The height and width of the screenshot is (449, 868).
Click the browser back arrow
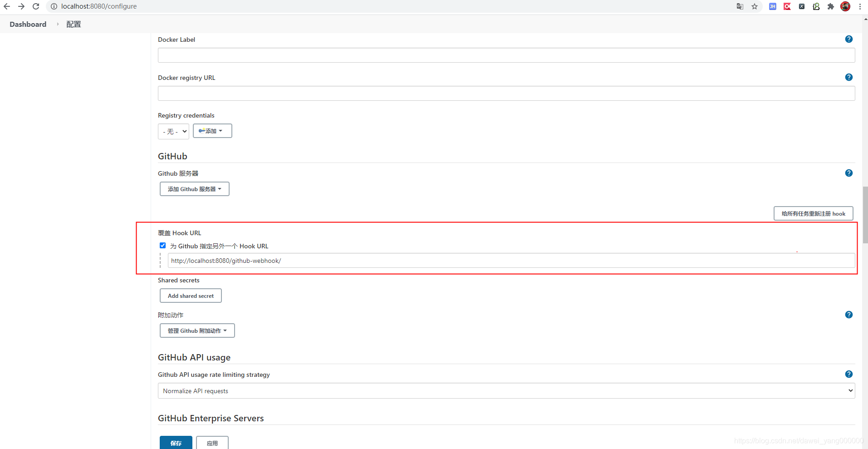pyautogui.click(x=7, y=6)
